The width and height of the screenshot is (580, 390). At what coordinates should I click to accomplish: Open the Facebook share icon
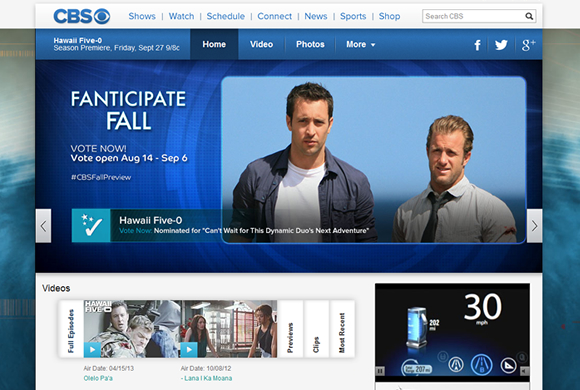tap(478, 45)
